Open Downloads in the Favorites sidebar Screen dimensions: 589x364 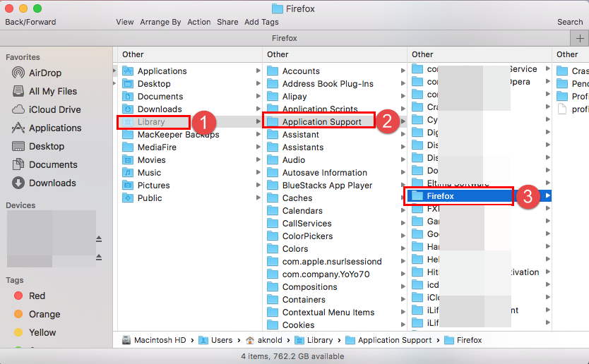coord(44,183)
